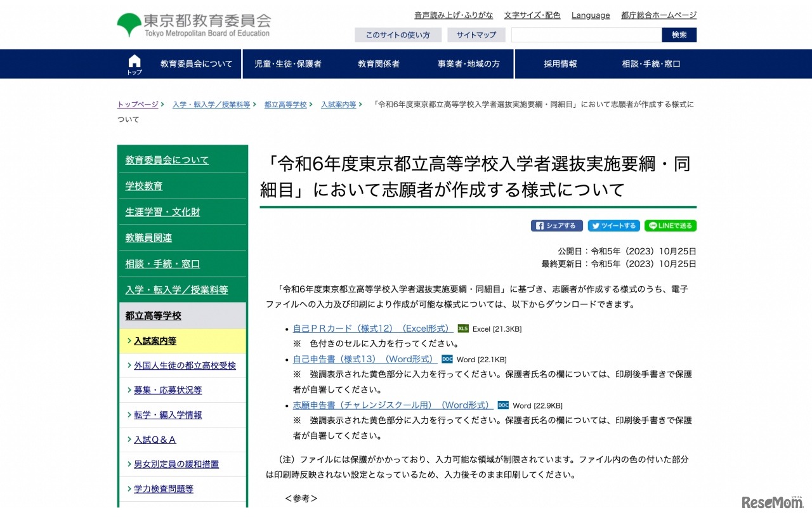
Task: Click the site search input field
Action: [x=586, y=35]
